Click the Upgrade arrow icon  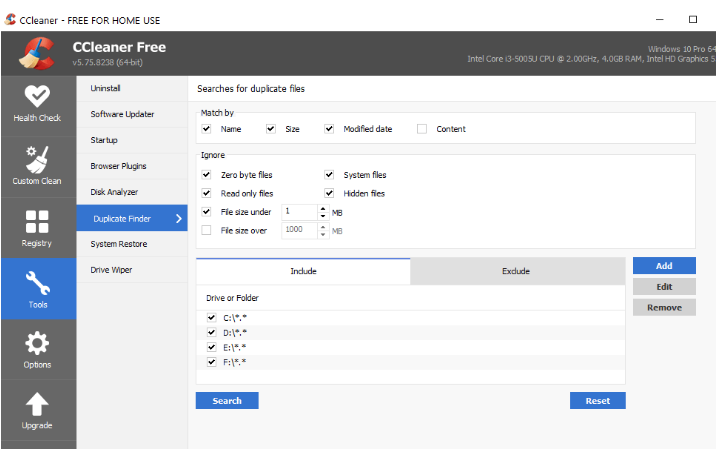pyautogui.click(x=37, y=405)
